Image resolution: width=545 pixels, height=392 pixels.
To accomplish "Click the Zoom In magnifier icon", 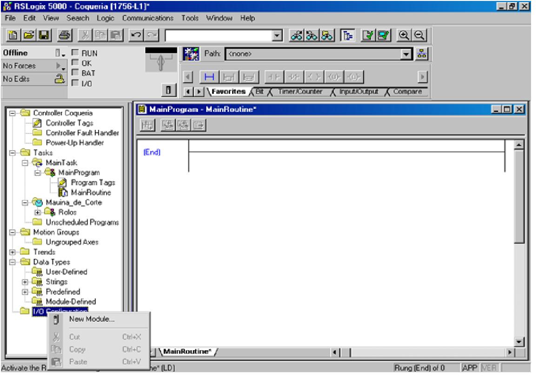I will pyautogui.click(x=404, y=35).
